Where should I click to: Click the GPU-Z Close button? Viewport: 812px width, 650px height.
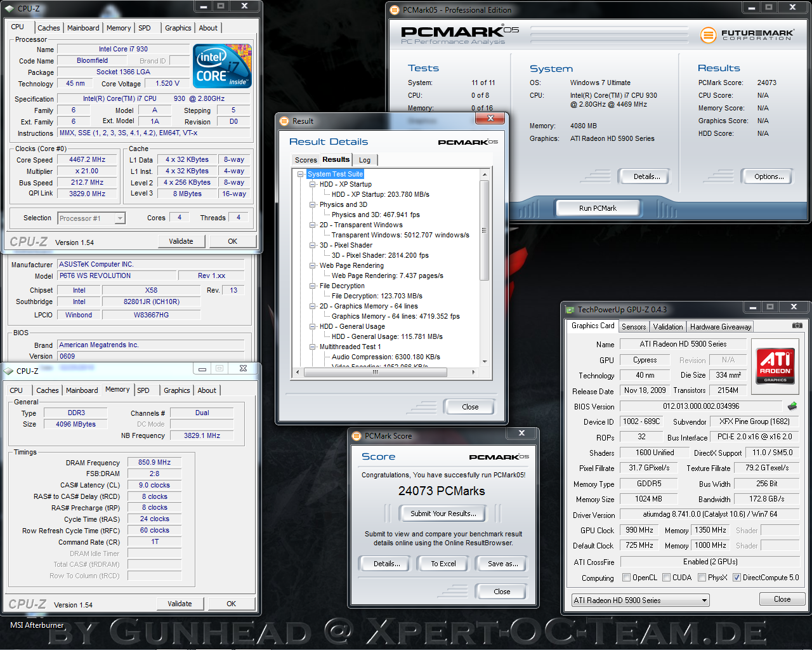point(782,599)
